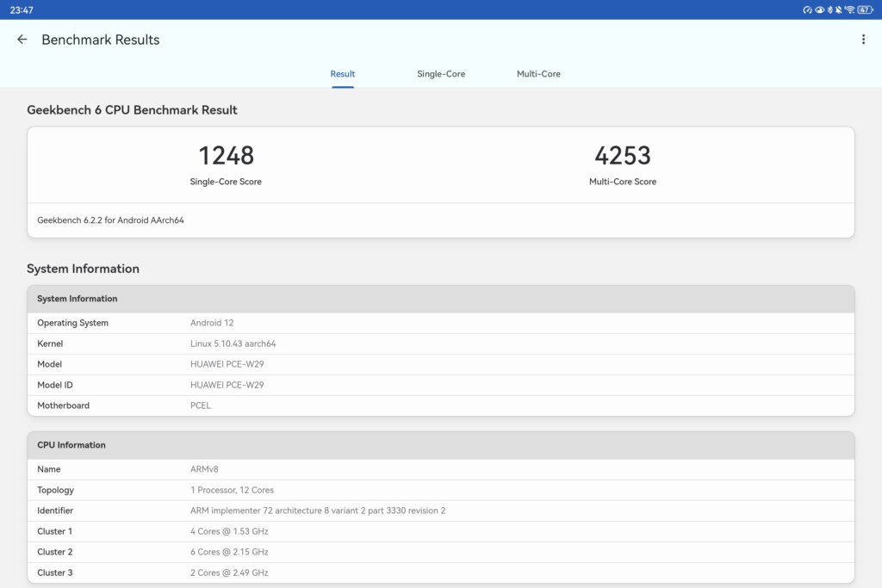Tap the battery level indicator
This screenshot has width=882, height=588.
coord(865,9)
